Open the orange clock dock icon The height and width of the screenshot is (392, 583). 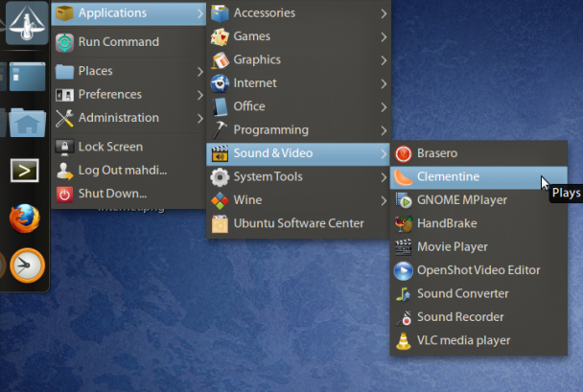(x=27, y=265)
